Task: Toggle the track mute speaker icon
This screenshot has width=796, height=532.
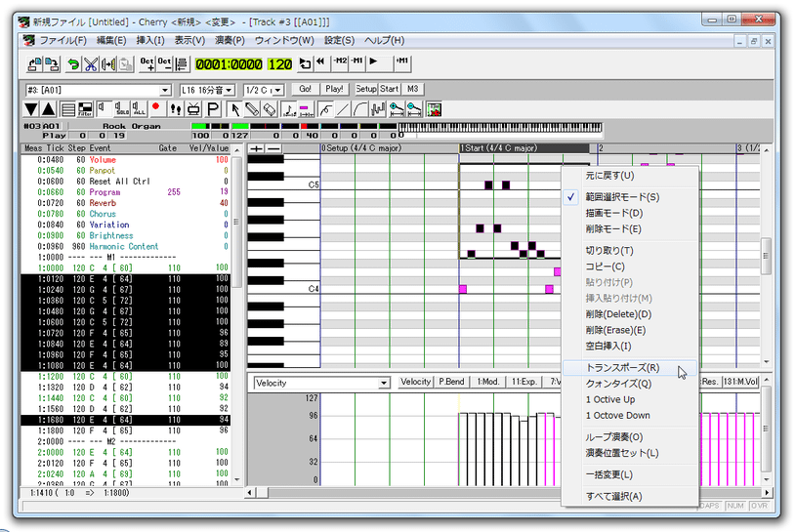Action: tap(104, 109)
